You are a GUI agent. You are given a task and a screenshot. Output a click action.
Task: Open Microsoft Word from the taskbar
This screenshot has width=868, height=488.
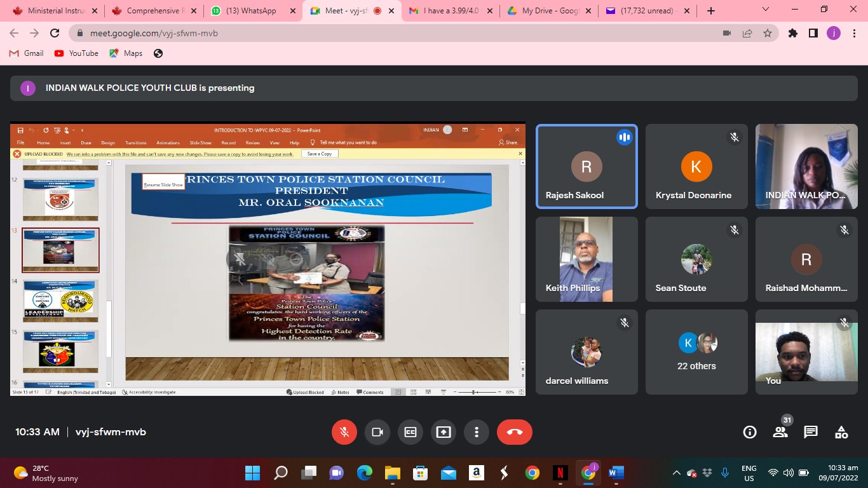(616, 473)
